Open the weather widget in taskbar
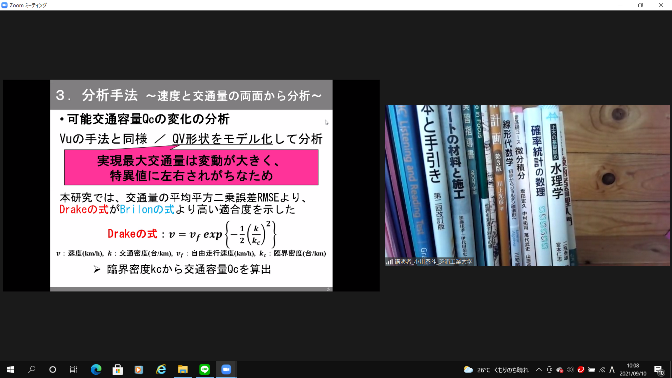The image size is (672, 378). click(x=497, y=370)
